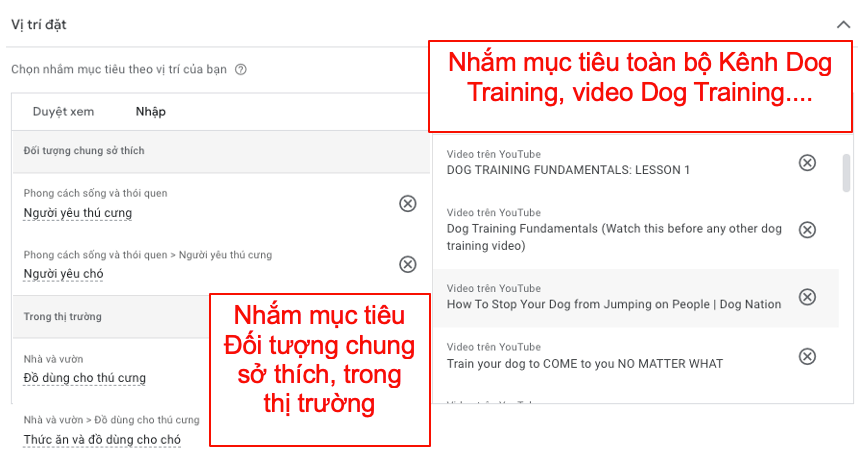Click Chọn nhắm mục tiêu theo vị trí text
The width and height of the screenshot is (865, 459).
coord(119,70)
